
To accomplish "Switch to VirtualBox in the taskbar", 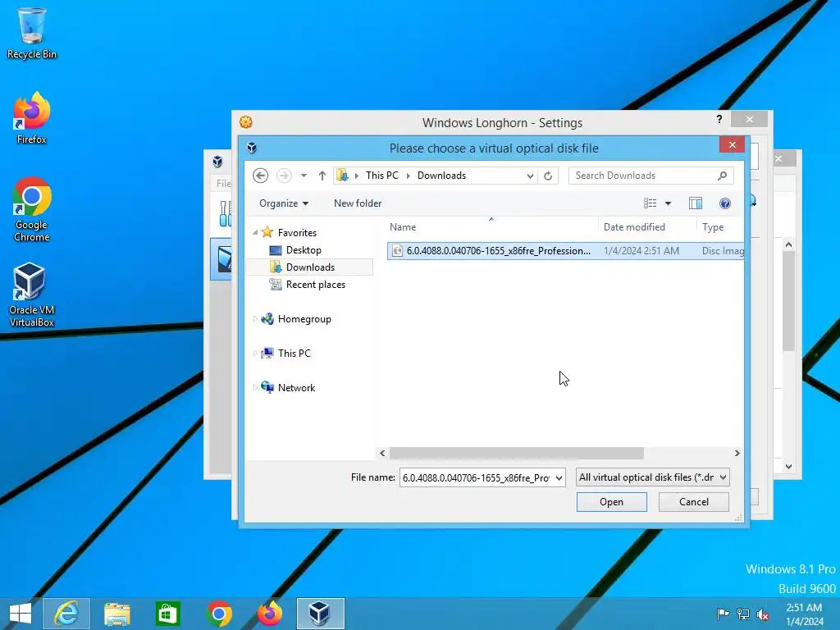I will (x=321, y=614).
